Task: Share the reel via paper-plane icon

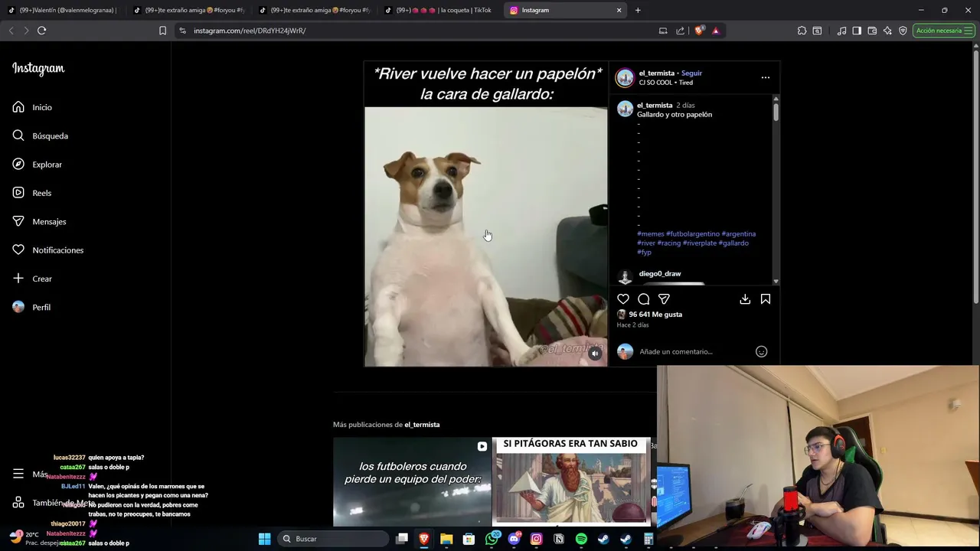Action: 664,299
